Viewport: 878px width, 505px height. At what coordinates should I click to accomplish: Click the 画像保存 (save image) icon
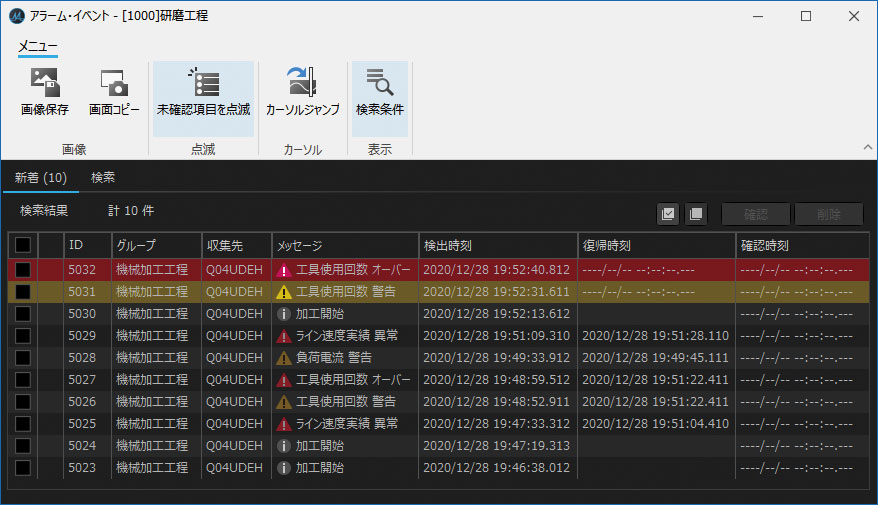45,84
